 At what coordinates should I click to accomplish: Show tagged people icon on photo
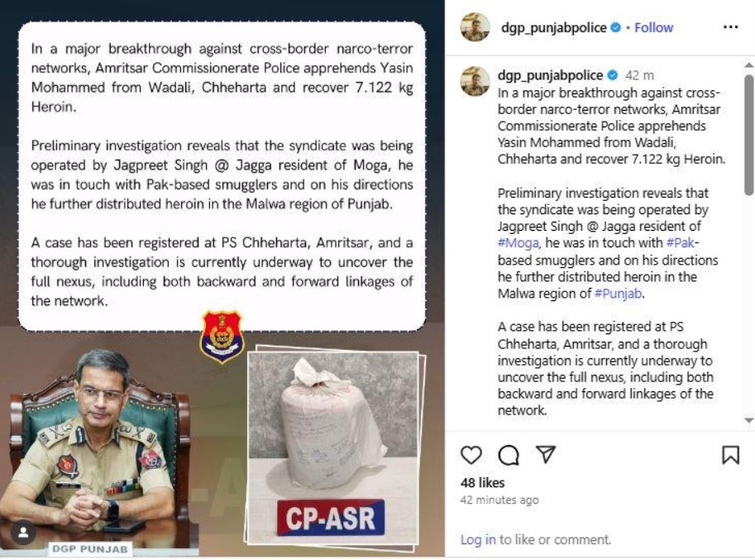pos(23,533)
